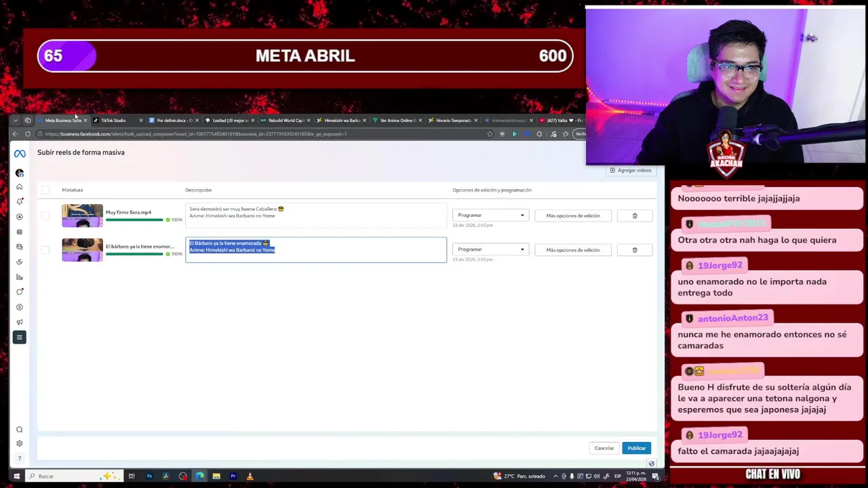
Task: Check the Muy firme Sera.mp4 row checkbox
Action: point(45,216)
